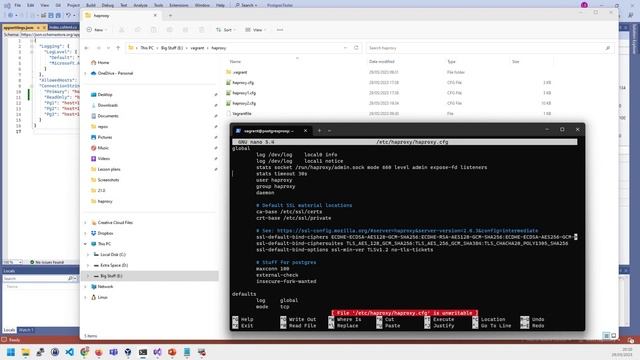Add a new Explorer tab
The width and height of the screenshot is (640, 360).
tap(170, 16)
